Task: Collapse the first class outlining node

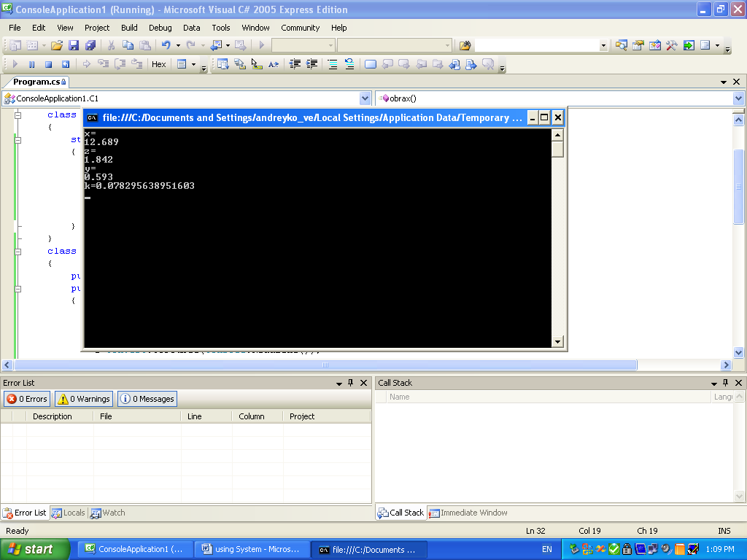Action: [x=18, y=115]
